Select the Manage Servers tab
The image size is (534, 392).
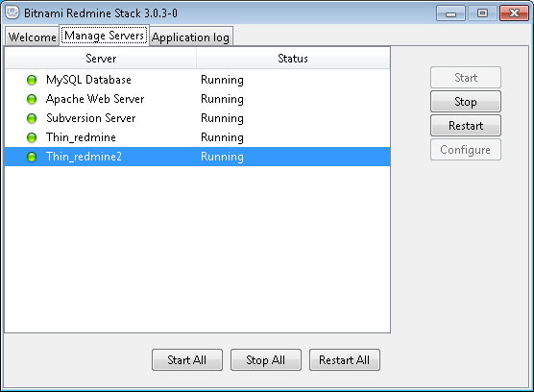105,36
